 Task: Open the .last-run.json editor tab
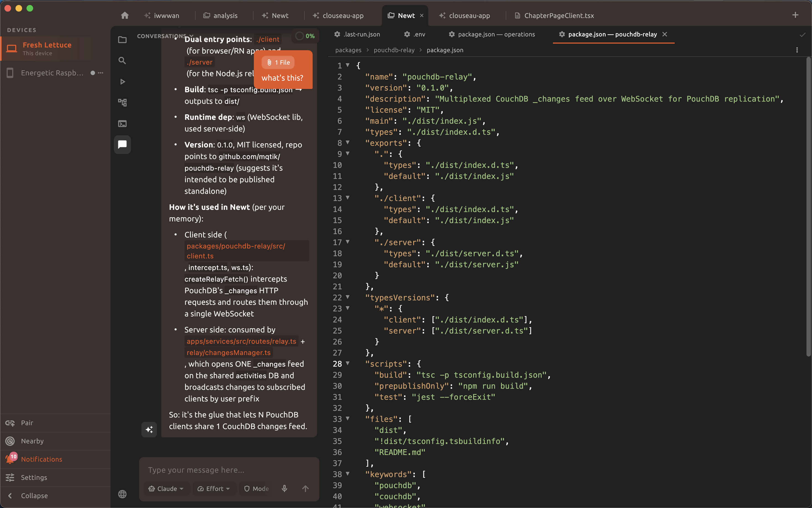357,34
